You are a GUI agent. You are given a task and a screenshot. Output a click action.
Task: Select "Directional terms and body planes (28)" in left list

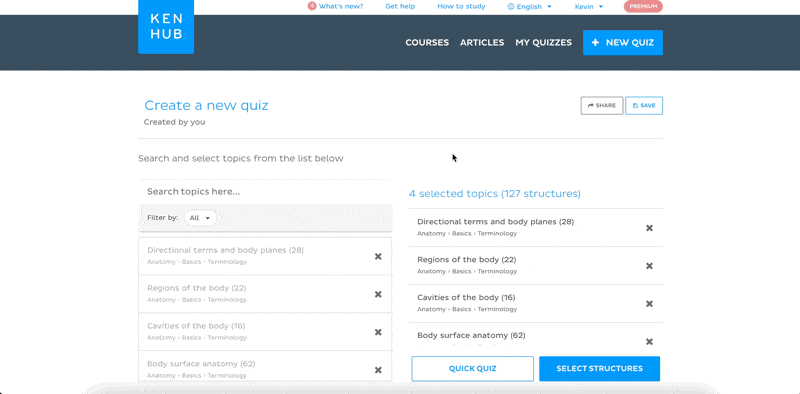point(226,250)
